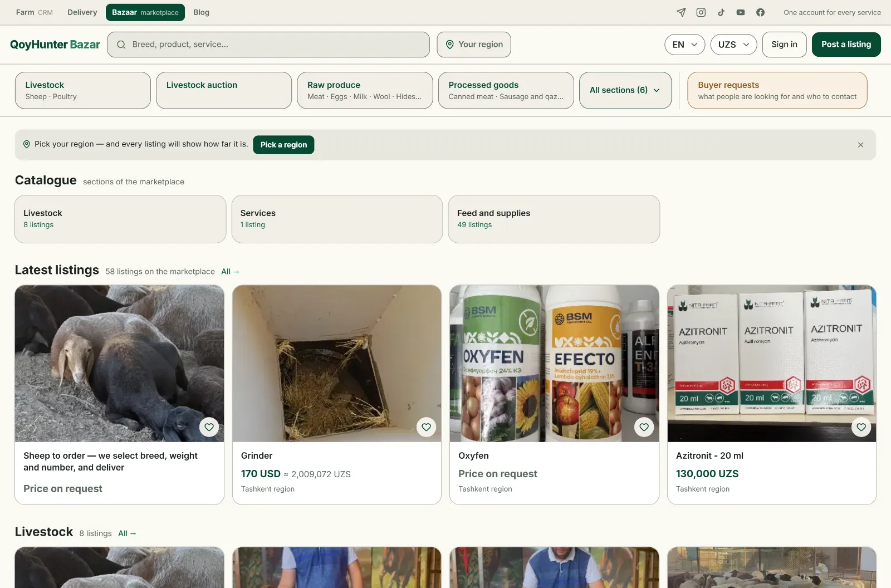Open the Processed goods section
Viewport: 891px width, 588px height.
coord(506,90)
